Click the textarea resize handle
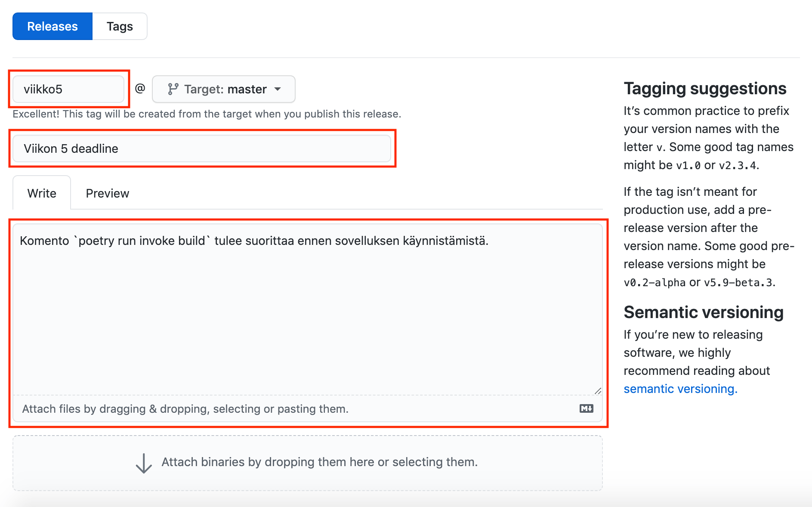 point(598,391)
